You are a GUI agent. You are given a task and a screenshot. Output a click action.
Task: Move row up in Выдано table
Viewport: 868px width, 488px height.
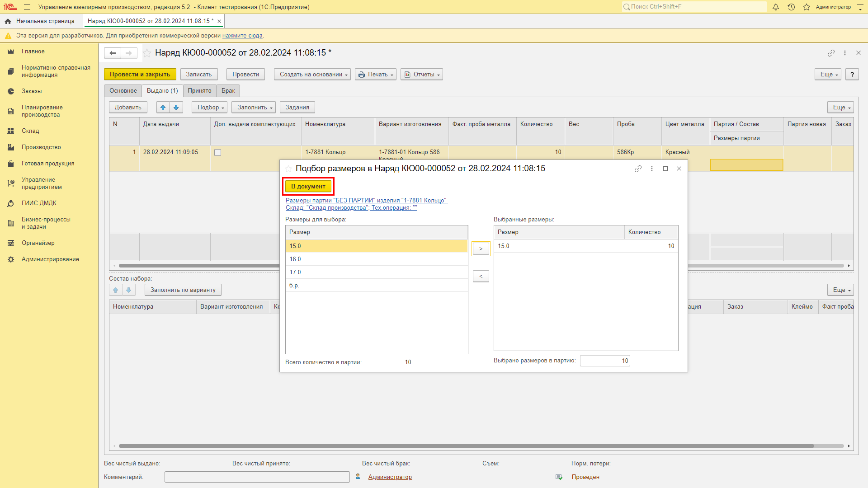coord(163,107)
